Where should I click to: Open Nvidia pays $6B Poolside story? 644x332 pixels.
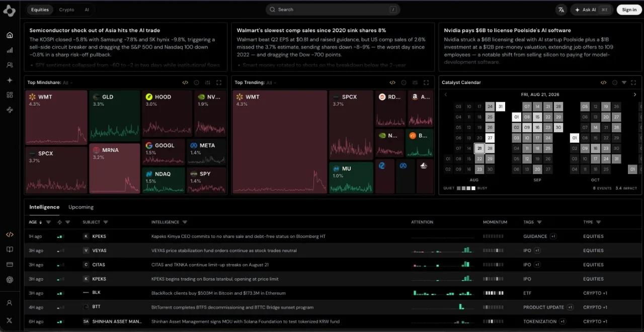[x=540, y=47]
